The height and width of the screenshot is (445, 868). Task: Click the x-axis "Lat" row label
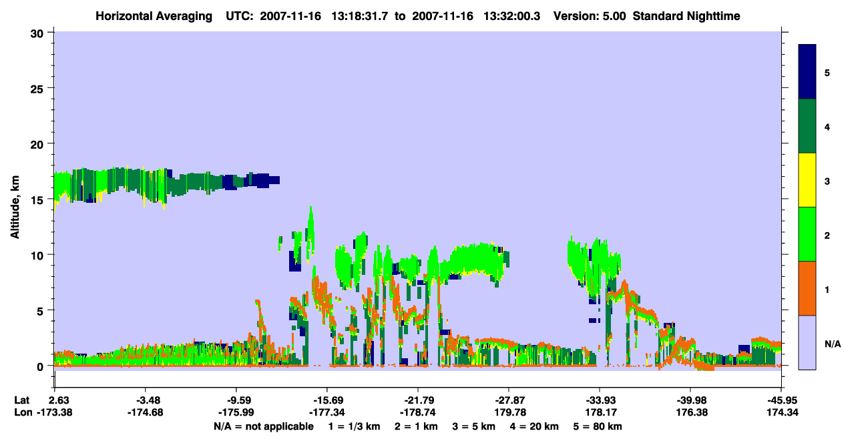(22, 400)
